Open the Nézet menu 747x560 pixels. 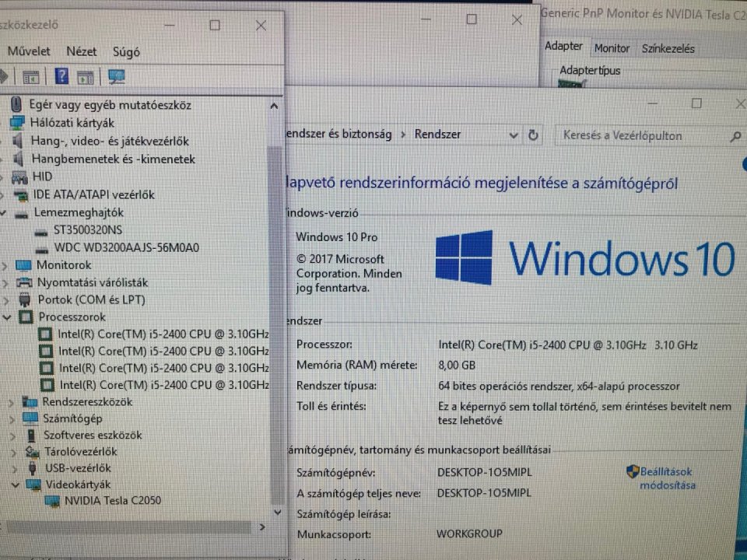click(82, 51)
